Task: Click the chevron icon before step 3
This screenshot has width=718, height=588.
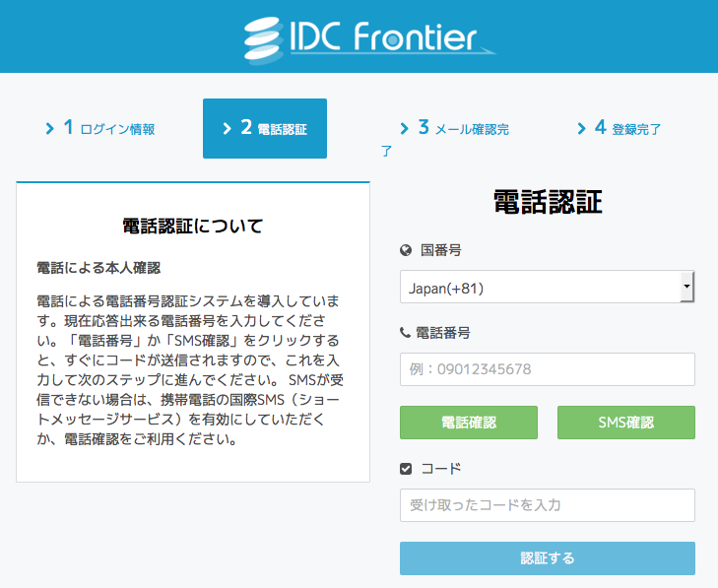Action: pos(404,128)
